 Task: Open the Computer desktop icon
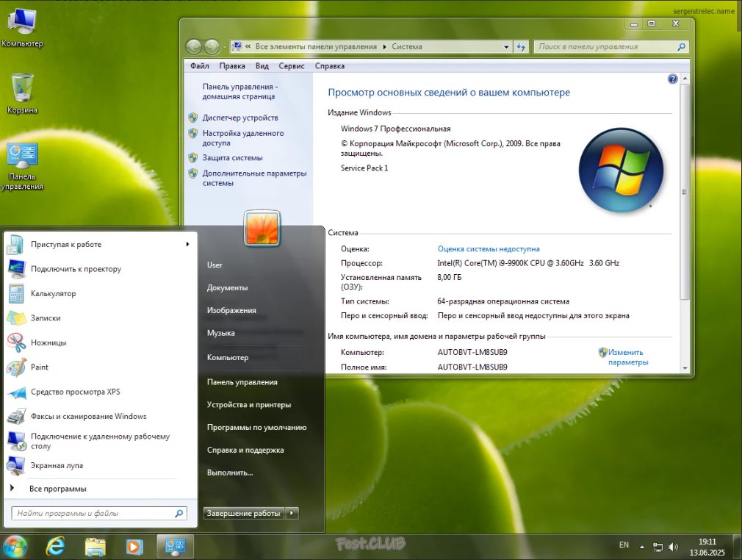pyautogui.click(x=22, y=27)
